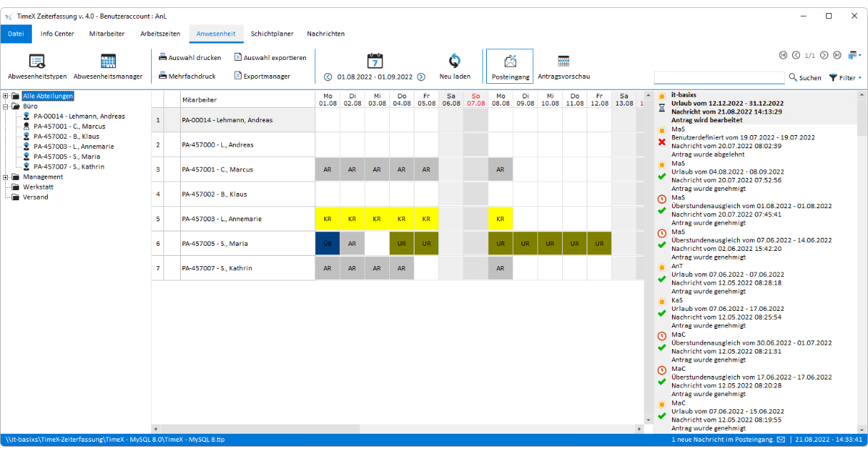Click red X rejected status icon
The width and height of the screenshot is (868, 454).
pos(661,142)
